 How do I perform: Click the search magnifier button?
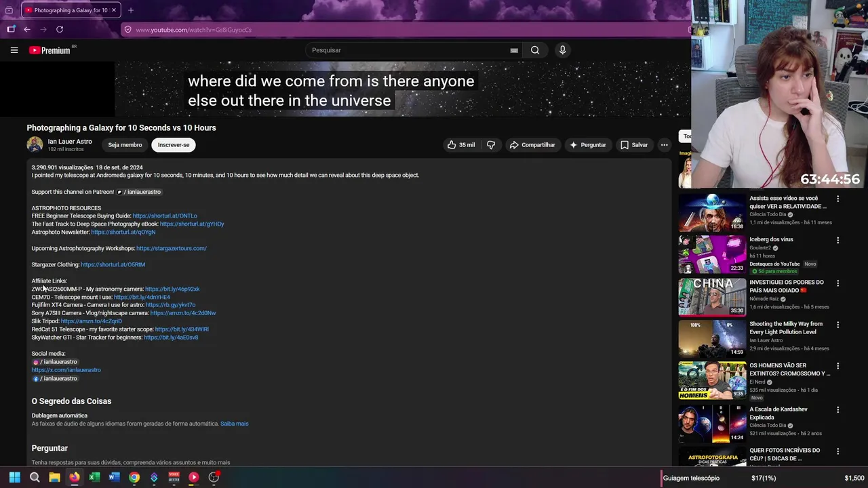535,50
